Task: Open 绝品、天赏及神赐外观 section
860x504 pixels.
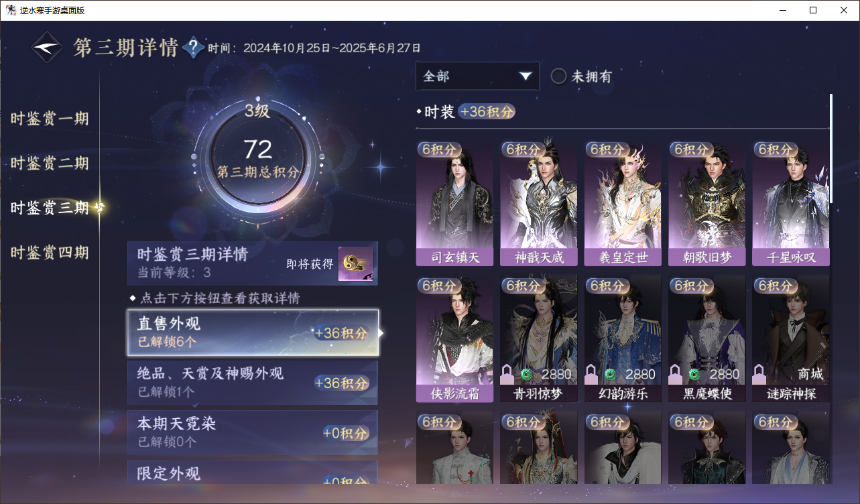Action: tap(253, 383)
